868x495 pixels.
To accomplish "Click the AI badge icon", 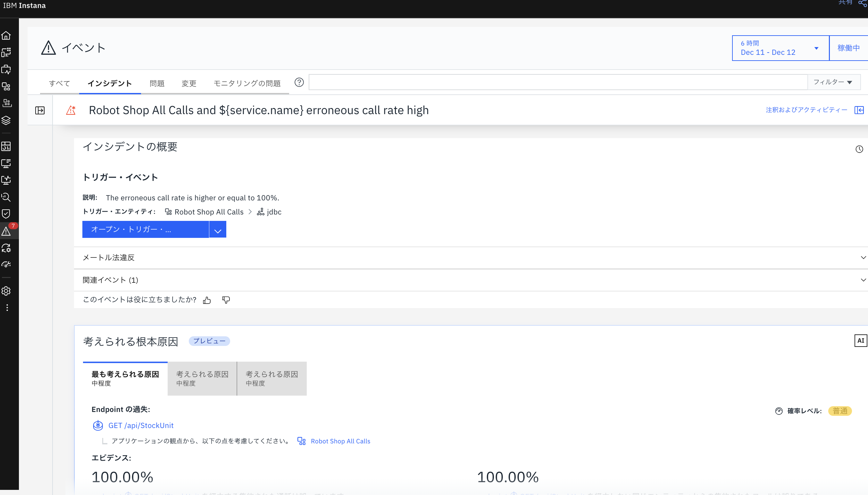I will pos(860,341).
